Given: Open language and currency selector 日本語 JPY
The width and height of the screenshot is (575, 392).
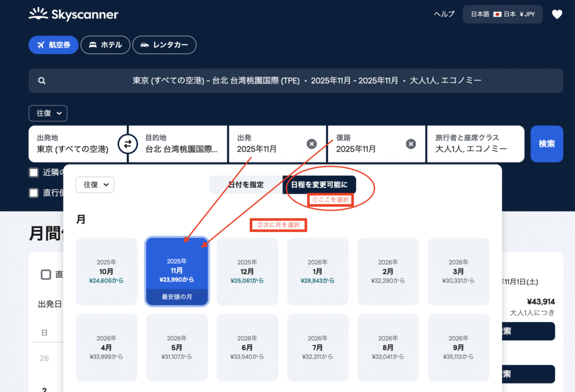Looking at the screenshot, I should 503,15.
